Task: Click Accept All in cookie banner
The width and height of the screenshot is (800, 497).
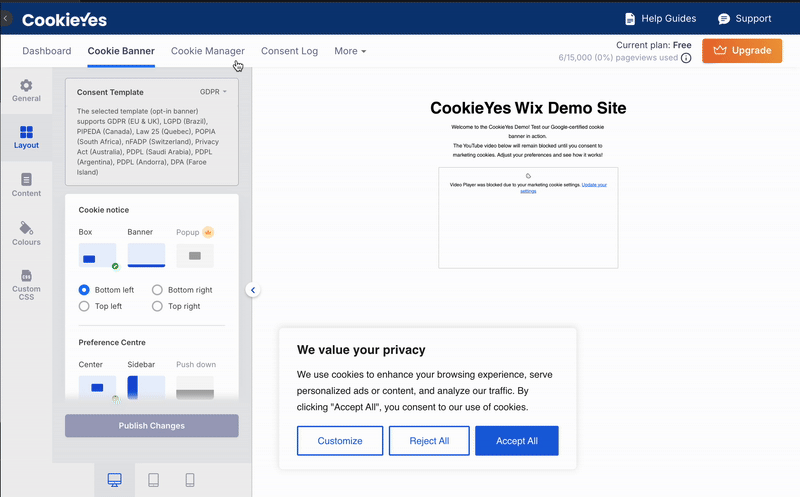Action: (517, 441)
